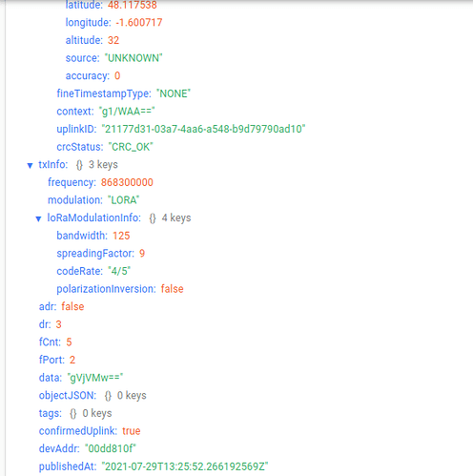Image resolution: width=473 pixels, height=476 pixels.
Task: Click the frequency key name
Action: (72, 182)
